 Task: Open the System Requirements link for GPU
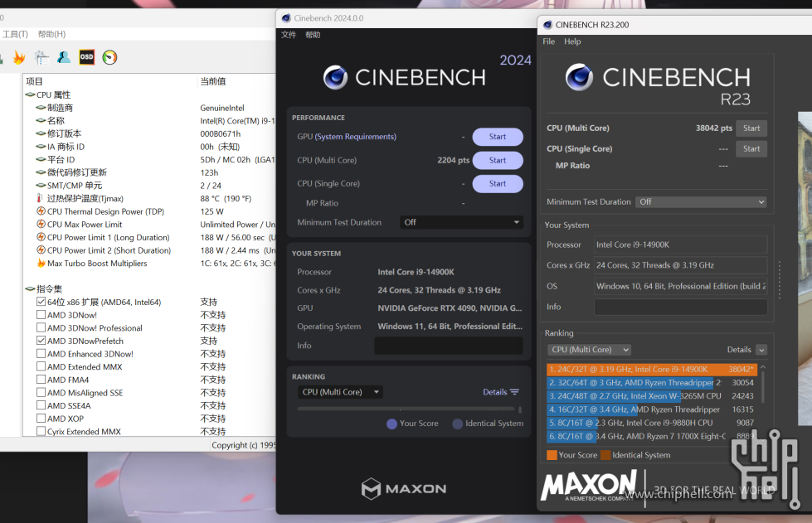356,137
